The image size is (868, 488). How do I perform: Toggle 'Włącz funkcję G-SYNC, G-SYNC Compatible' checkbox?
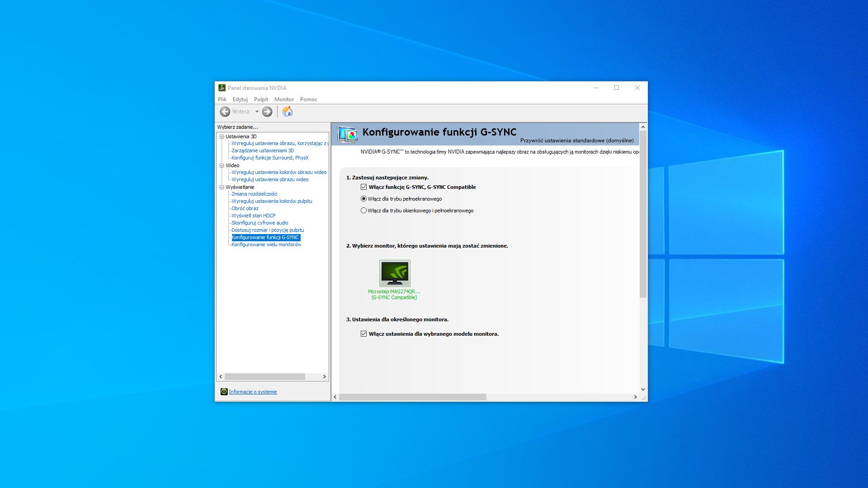point(363,187)
